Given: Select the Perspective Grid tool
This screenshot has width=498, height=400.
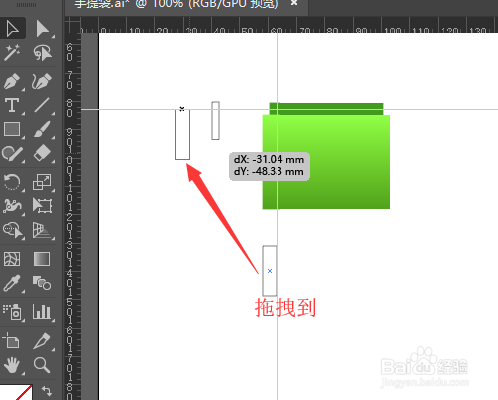Looking at the screenshot, I should tap(42, 230).
